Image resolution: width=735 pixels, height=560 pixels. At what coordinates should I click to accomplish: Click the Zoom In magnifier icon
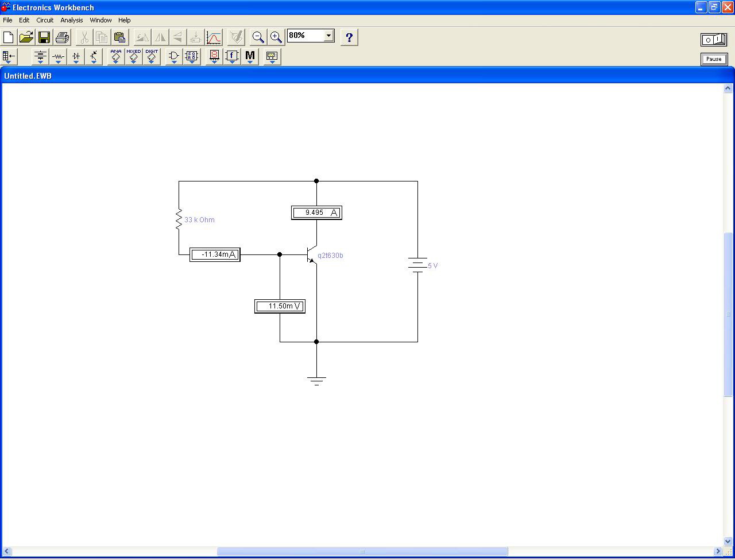tap(276, 38)
